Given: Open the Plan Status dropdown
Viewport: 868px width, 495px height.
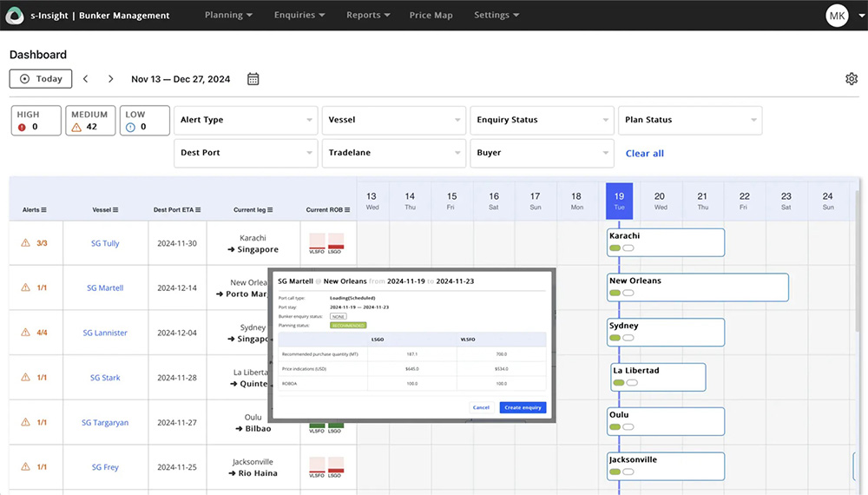Looking at the screenshot, I should [x=690, y=120].
